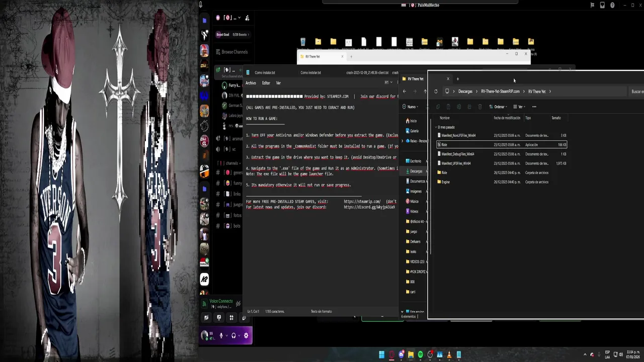
Task: Click the Buscar search field in Explorer
Action: [x=636, y=92]
